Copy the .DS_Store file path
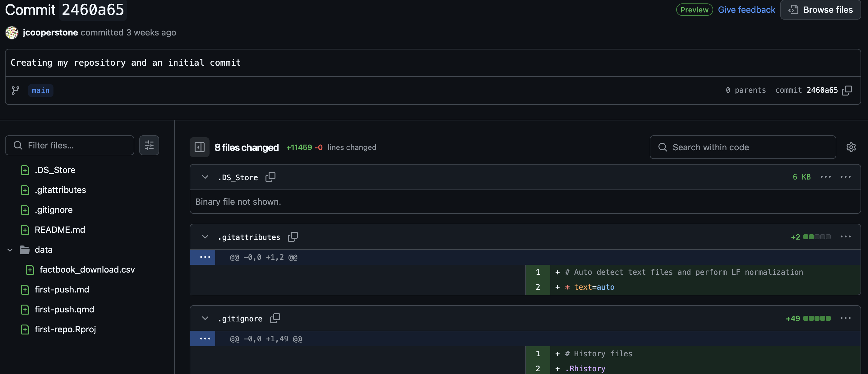Screen dimensions: 868x374 pyautogui.click(x=270, y=177)
